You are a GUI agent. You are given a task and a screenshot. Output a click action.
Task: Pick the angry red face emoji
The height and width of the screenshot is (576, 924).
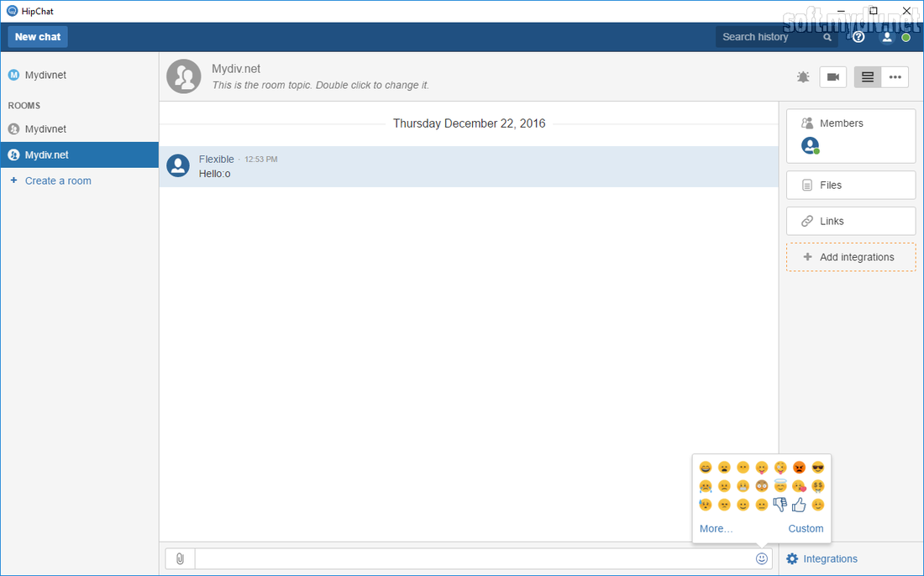coord(799,468)
